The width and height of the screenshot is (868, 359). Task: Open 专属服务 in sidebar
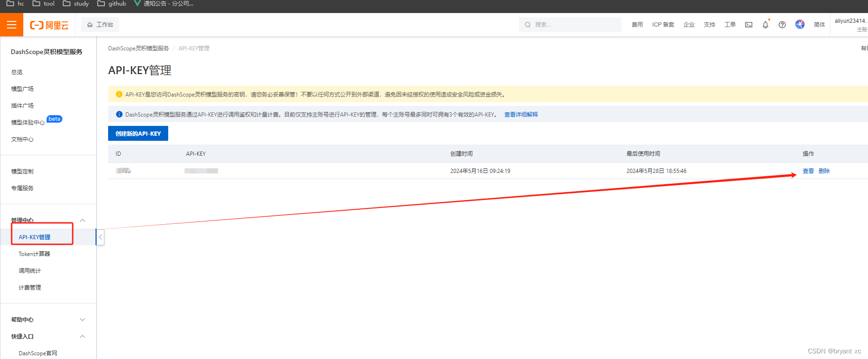22,188
